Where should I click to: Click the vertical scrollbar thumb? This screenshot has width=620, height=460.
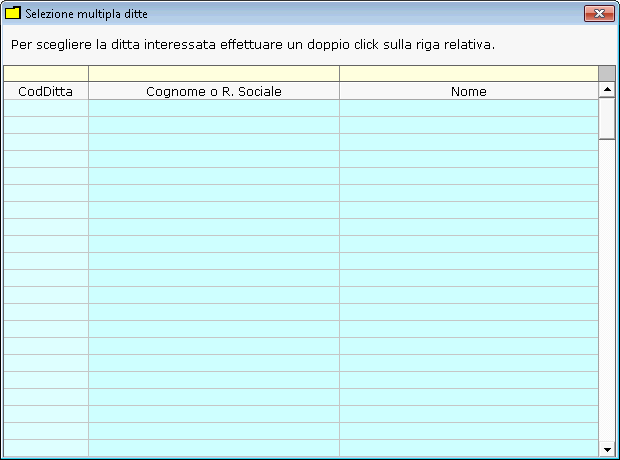tap(606, 118)
